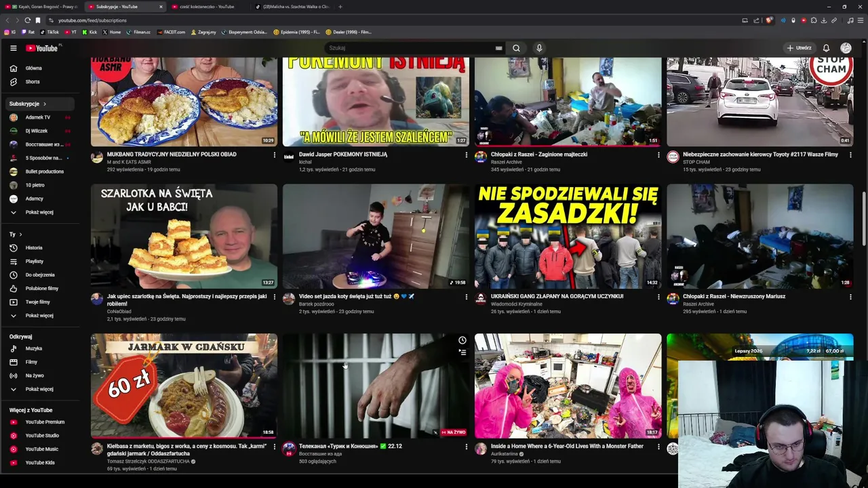868x488 pixels.
Task: Open Historia in sidebar
Action: click(x=41, y=247)
